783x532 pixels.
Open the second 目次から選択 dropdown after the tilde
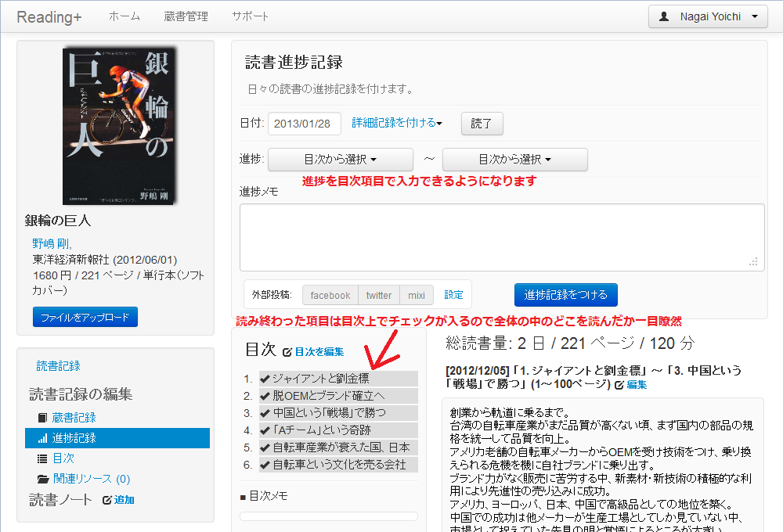point(515,159)
